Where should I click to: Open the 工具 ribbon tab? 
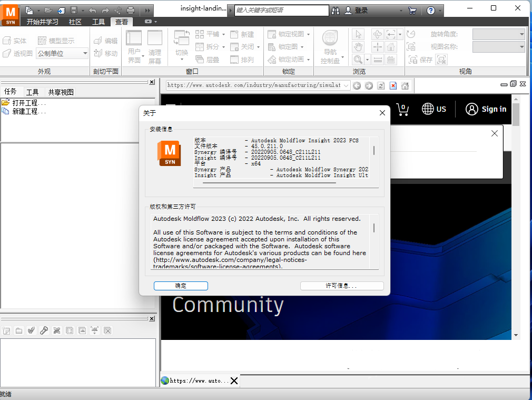pos(98,22)
